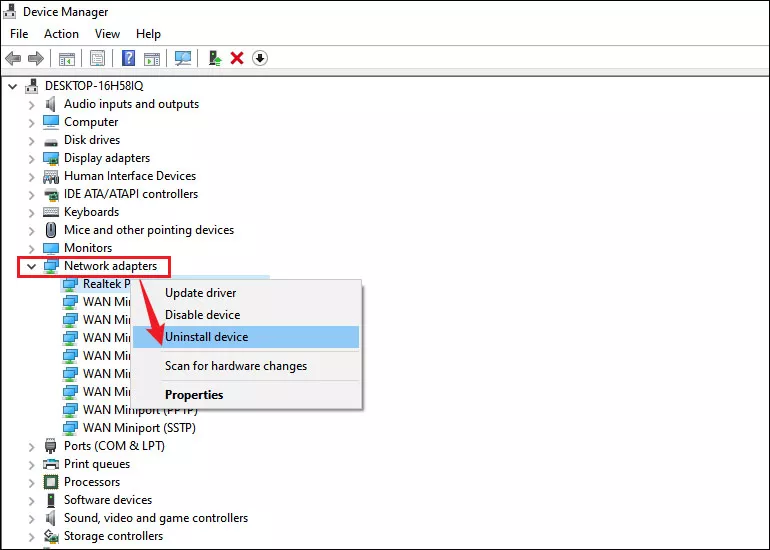
Task: Click the Storage controllers icon
Action: point(51,536)
